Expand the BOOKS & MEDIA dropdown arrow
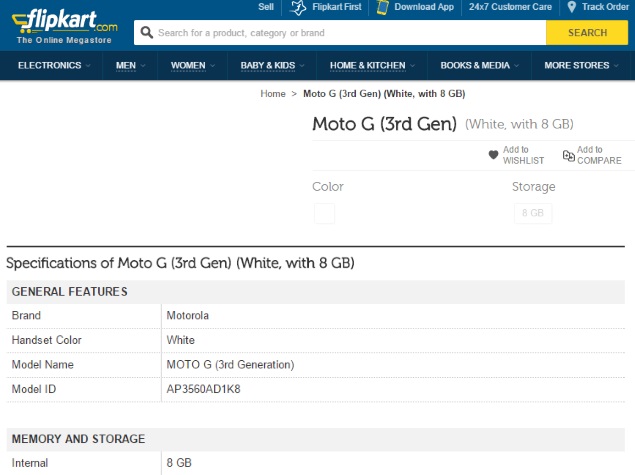 (x=516, y=66)
